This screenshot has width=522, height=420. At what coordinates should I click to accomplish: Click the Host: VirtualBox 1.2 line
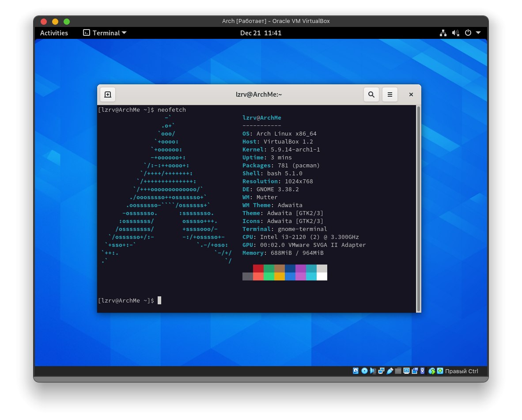point(278,142)
